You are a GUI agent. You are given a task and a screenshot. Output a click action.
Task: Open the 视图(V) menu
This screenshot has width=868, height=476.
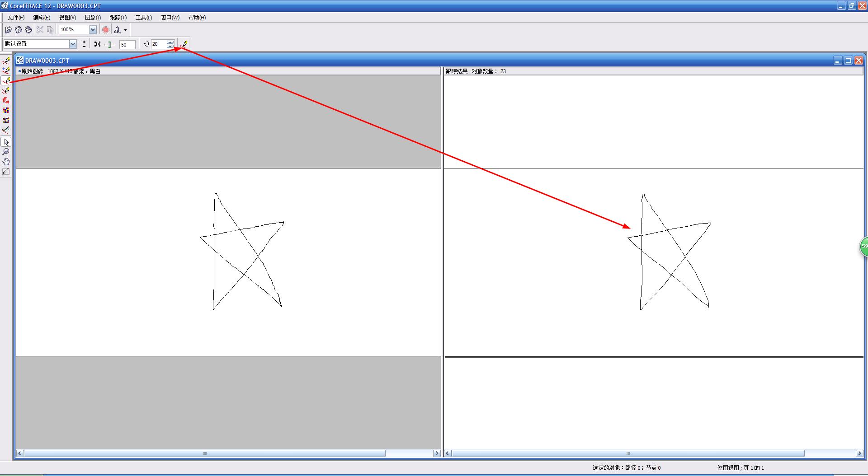pos(67,18)
